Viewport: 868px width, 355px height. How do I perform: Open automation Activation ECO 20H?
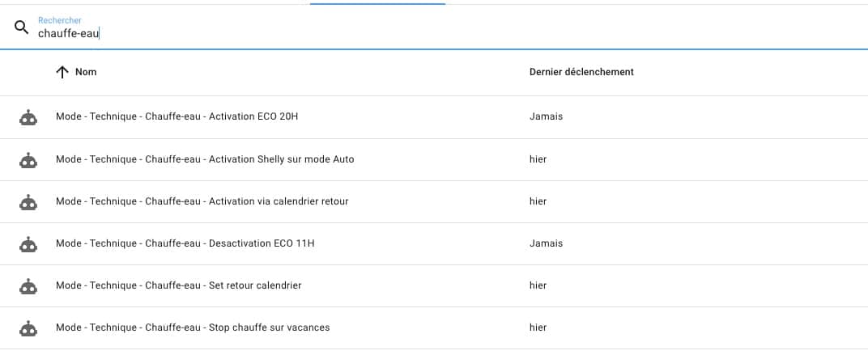coord(177,116)
